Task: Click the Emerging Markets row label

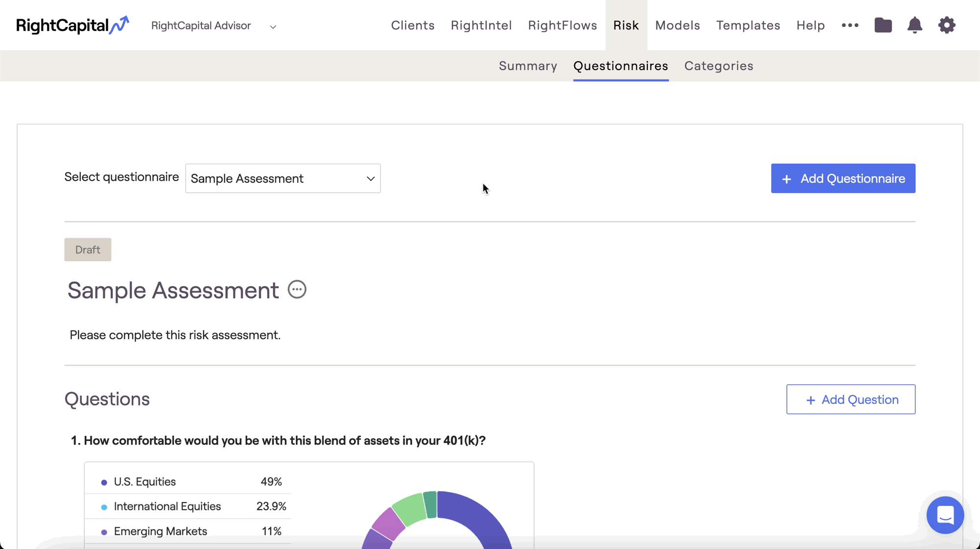Action: coord(160,531)
